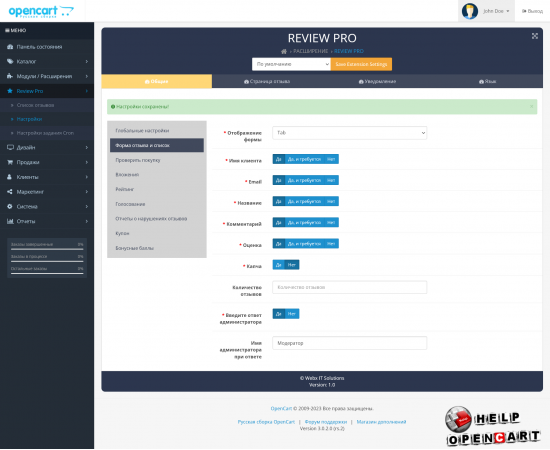Click the Модули / Расширения puzzle icon
The height and width of the screenshot is (450, 550).
click(x=10, y=76)
